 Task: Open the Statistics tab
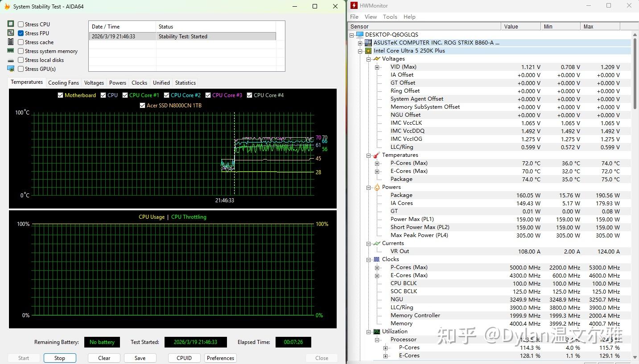[186, 83]
